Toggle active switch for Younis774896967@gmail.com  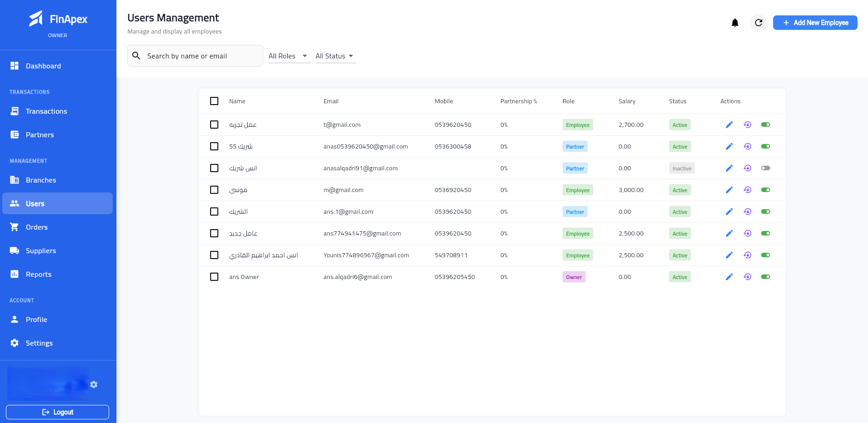(766, 255)
